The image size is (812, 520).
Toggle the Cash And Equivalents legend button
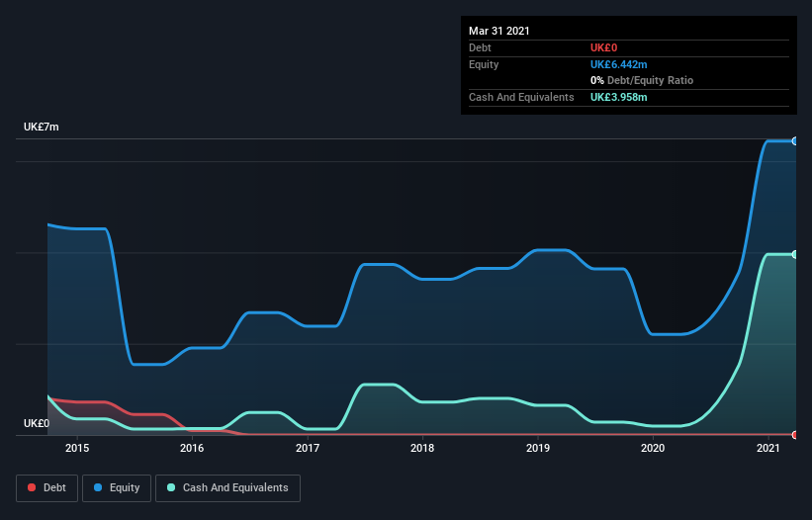(x=227, y=488)
